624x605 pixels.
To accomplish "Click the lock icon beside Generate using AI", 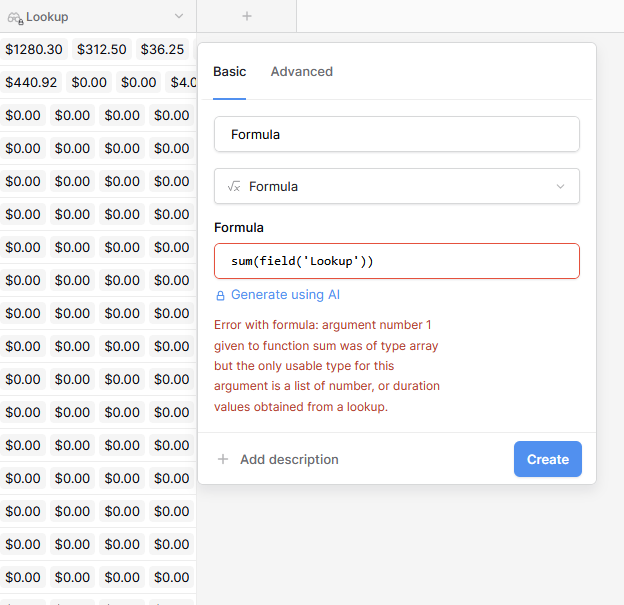I will point(220,296).
